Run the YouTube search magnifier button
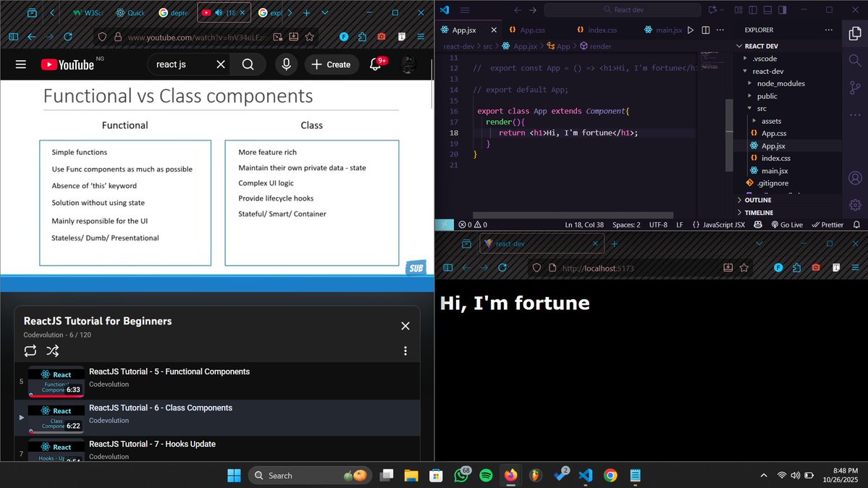The width and height of the screenshot is (868, 488). coord(248,65)
